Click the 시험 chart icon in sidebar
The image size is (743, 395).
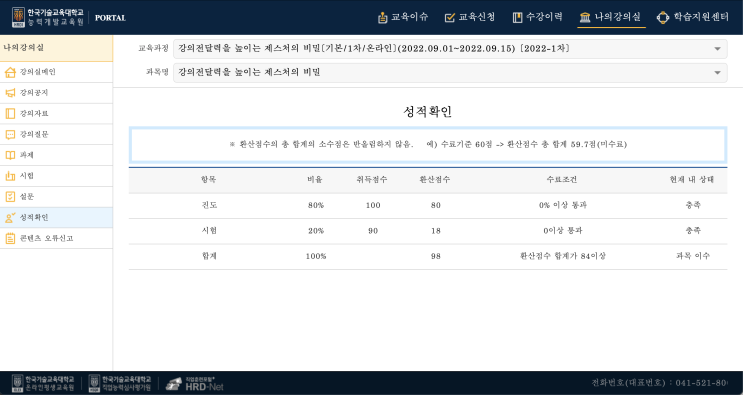coord(10,176)
